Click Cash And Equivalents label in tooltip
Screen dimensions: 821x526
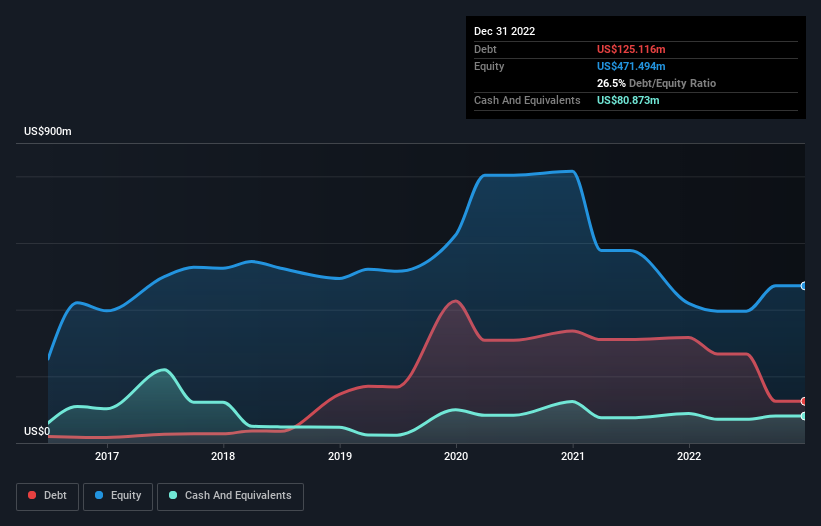[x=527, y=100]
